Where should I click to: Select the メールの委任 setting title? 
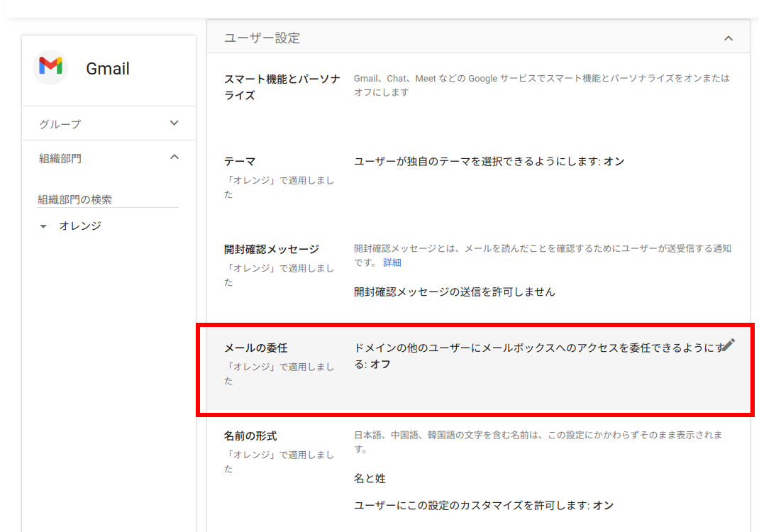[x=255, y=348]
